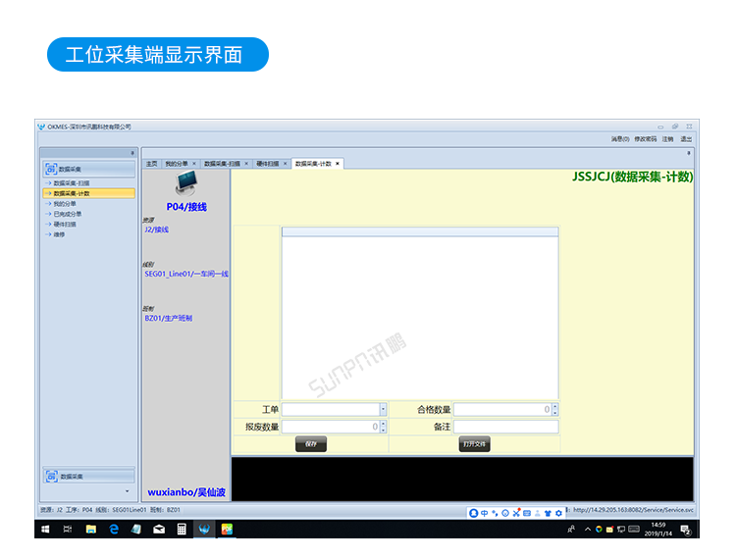Select 数据采集-扫描 in the left tree
Viewport: 736px width, 560px height.
pyautogui.click(x=72, y=183)
